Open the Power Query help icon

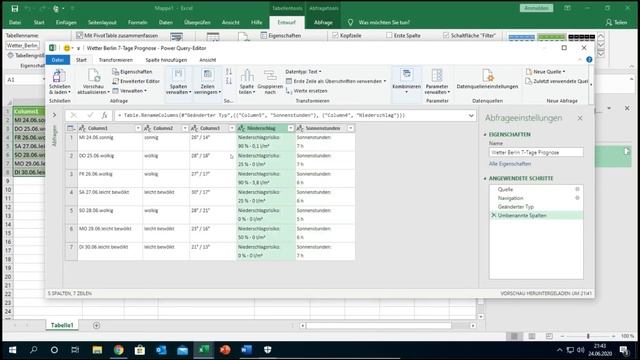(x=589, y=60)
